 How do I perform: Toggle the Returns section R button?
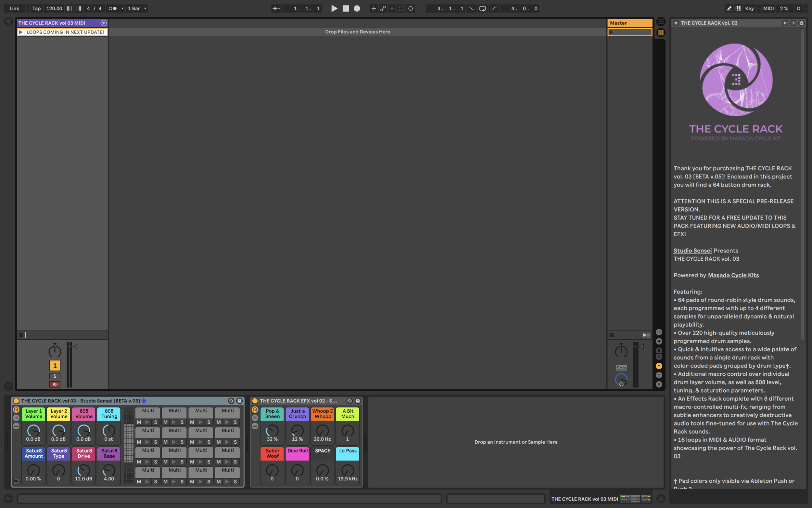tap(659, 357)
